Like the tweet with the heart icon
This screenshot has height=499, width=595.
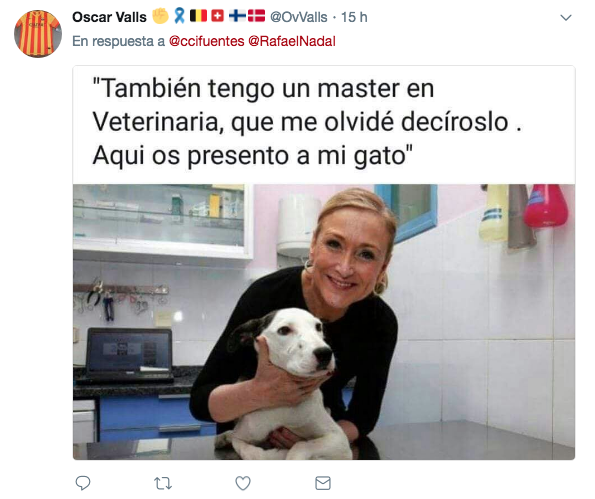point(243,483)
